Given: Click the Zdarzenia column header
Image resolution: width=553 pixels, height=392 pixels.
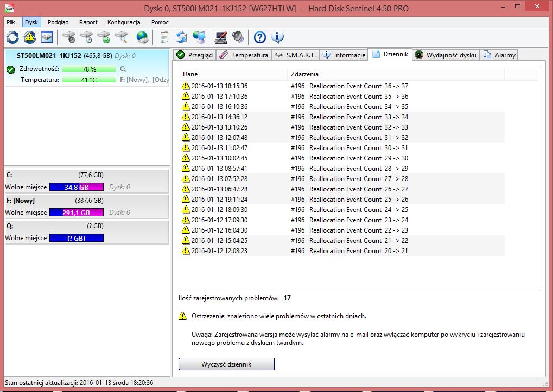Looking at the screenshot, I should click(396, 74).
